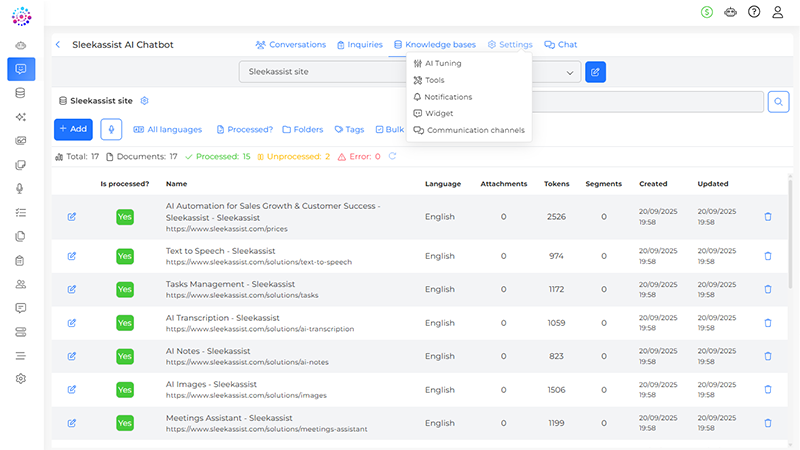The width and height of the screenshot is (800, 450).
Task: Go back with the left arrow
Action: point(58,45)
